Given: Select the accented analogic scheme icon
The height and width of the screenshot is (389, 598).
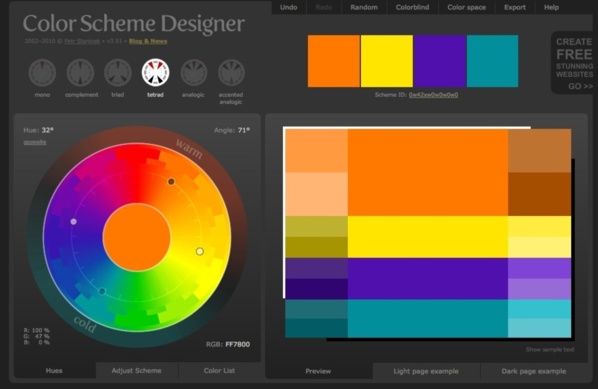Looking at the screenshot, I should 231,72.
